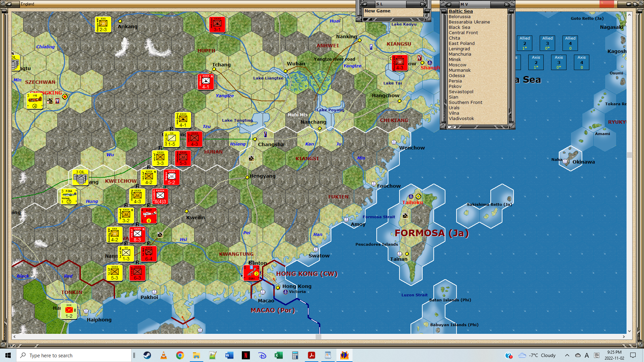Screen dimensions: 644x362
Task: Select the red 8(4)3 headquarters unit
Action: click(x=160, y=196)
